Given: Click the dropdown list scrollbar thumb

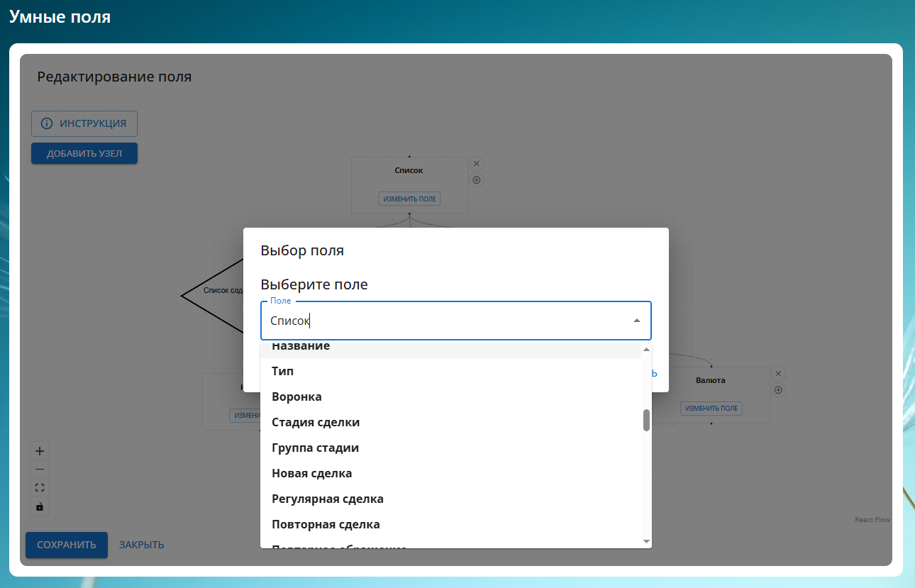Looking at the screenshot, I should 646,420.
